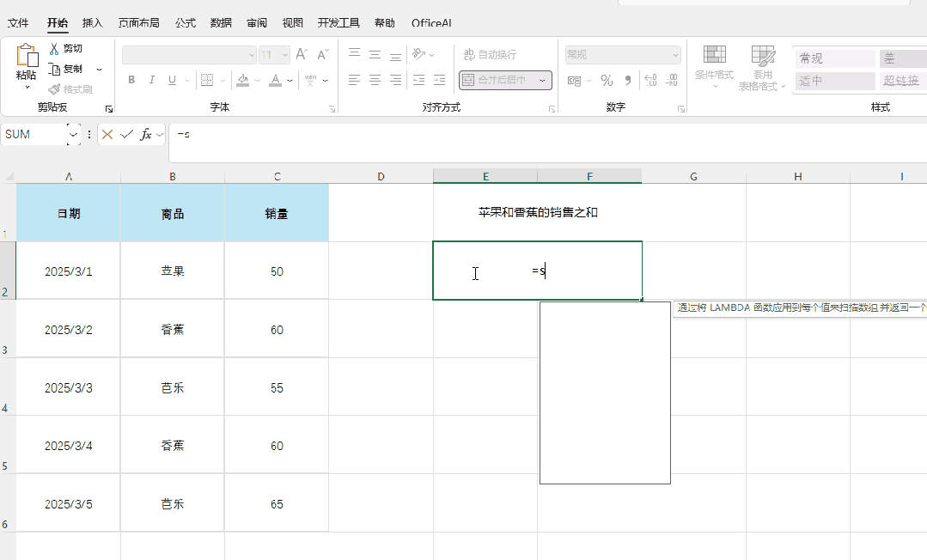The image size is (927, 560).
Task: Click the Cut scissors icon
Action: click(54, 48)
